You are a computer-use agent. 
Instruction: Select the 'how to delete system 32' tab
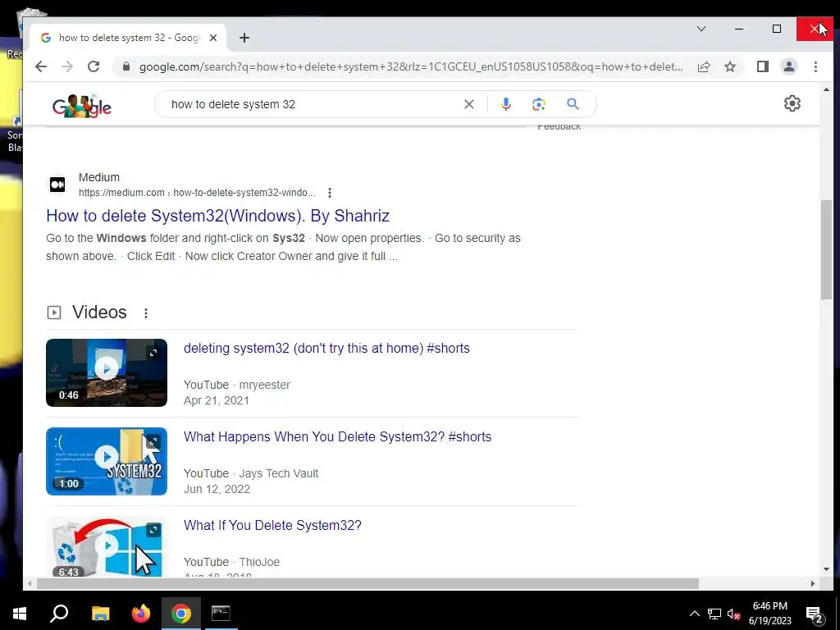(129, 38)
